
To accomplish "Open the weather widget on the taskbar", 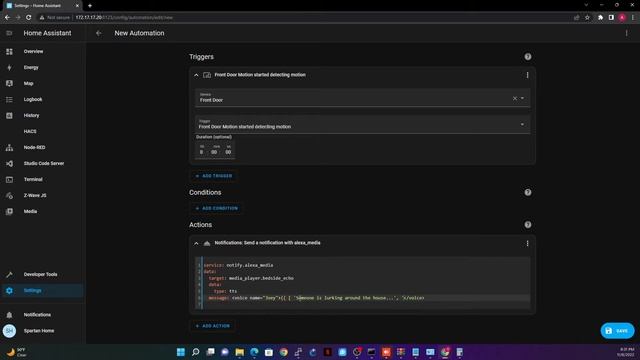I will pos(16,352).
